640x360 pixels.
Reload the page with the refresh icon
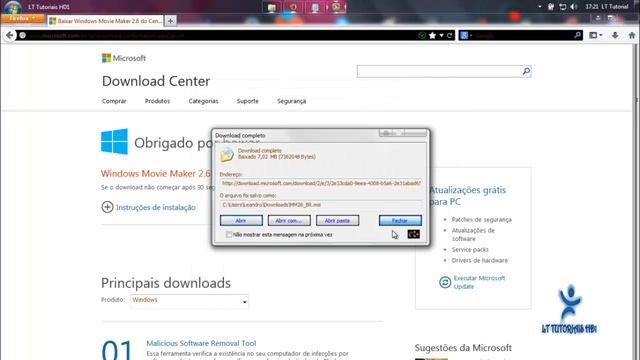pyautogui.click(x=449, y=36)
